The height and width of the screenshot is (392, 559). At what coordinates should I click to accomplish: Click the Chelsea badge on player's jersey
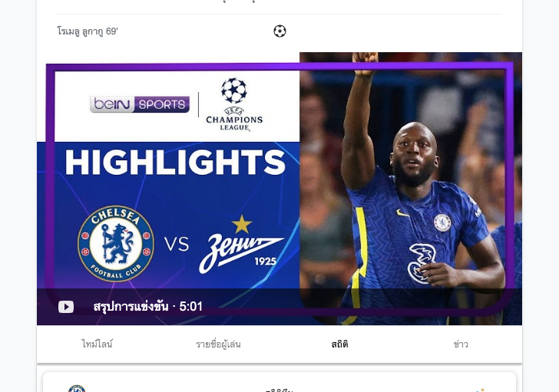pos(442,223)
